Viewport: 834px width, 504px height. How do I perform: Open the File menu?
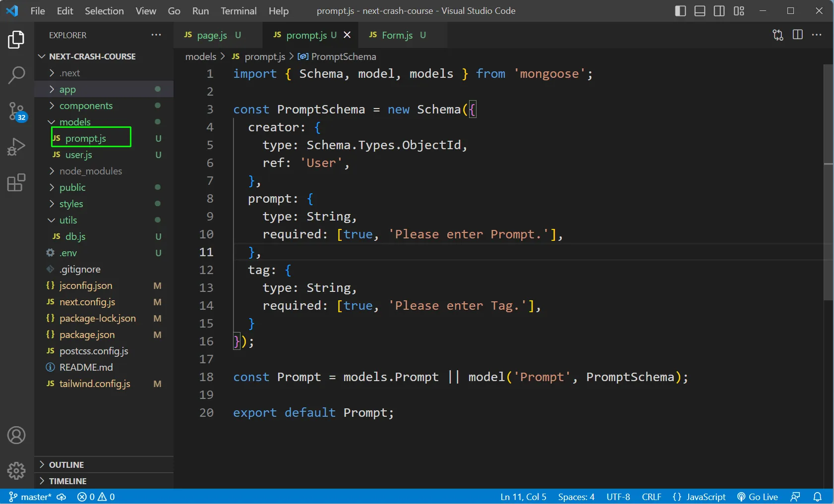[x=38, y=11]
